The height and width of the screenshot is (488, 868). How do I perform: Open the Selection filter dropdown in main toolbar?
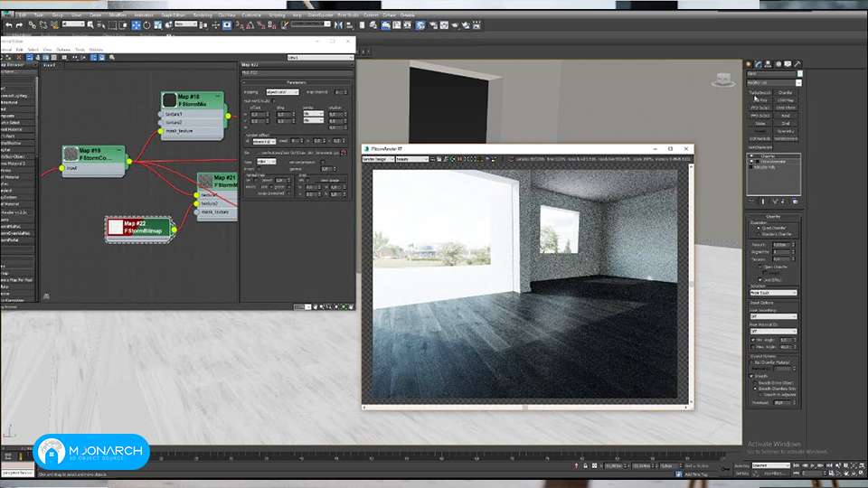point(73,24)
